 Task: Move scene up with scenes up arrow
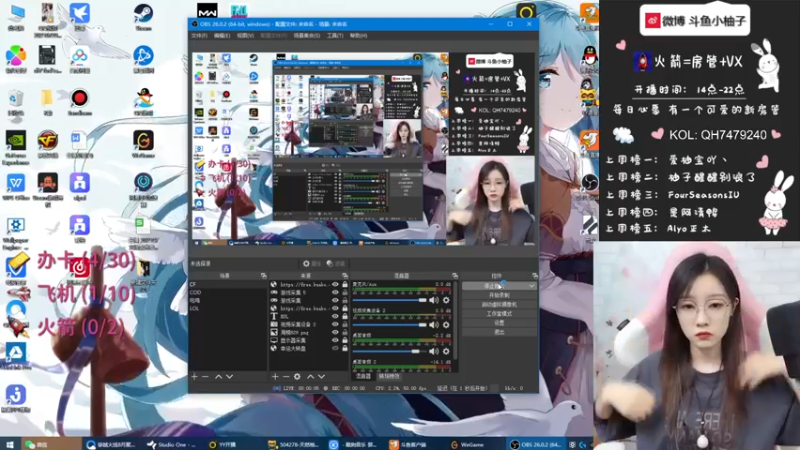click(x=218, y=377)
